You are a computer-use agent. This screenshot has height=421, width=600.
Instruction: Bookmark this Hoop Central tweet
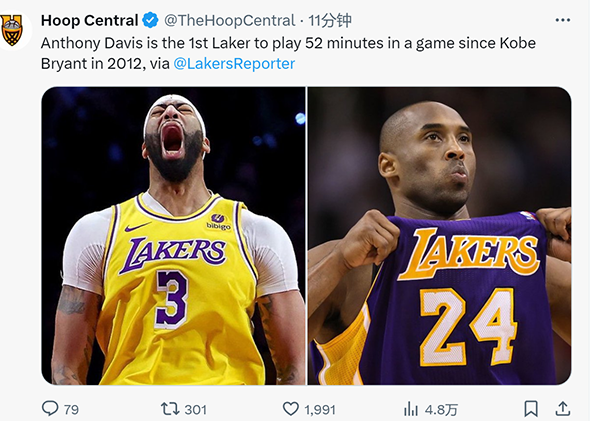[531, 408]
